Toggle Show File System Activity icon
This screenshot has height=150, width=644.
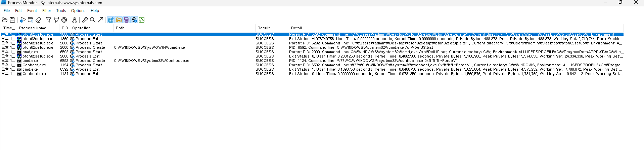click(x=119, y=20)
